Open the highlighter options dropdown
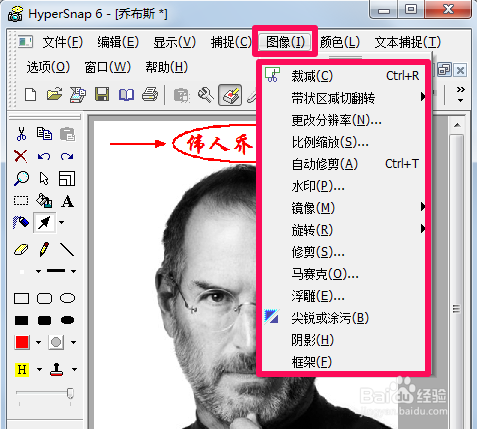This screenshot has width=477, height=429. pos(39,369)
